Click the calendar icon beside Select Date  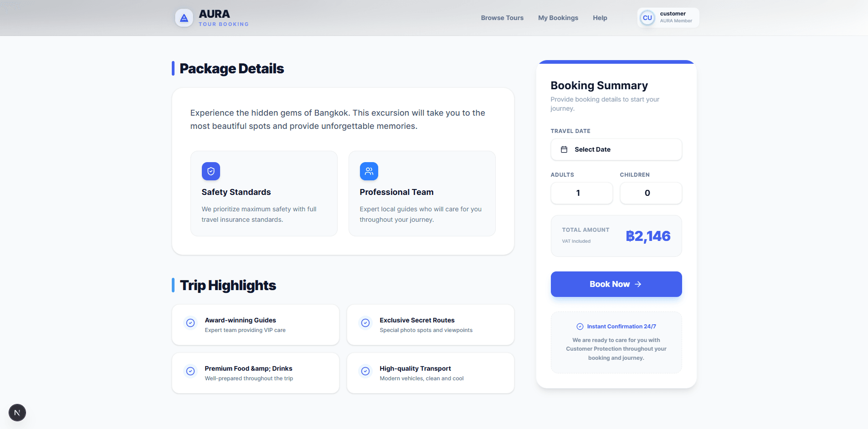click(x=565, y=149)
